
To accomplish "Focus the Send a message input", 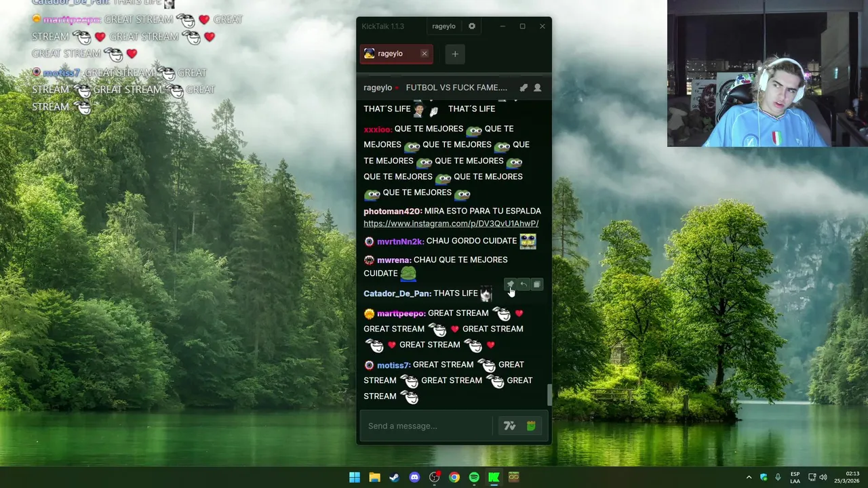I will pos(429,426).
